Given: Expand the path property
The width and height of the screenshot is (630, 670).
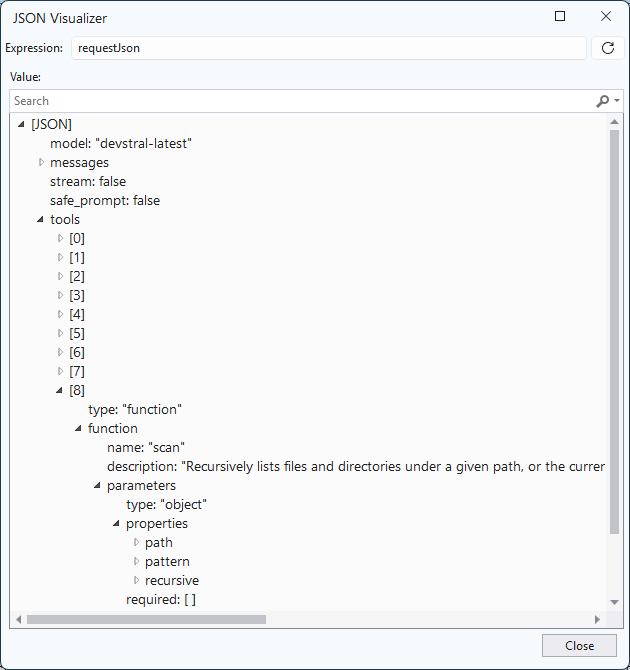Looking at the screenshot, I should click(136, 543).
